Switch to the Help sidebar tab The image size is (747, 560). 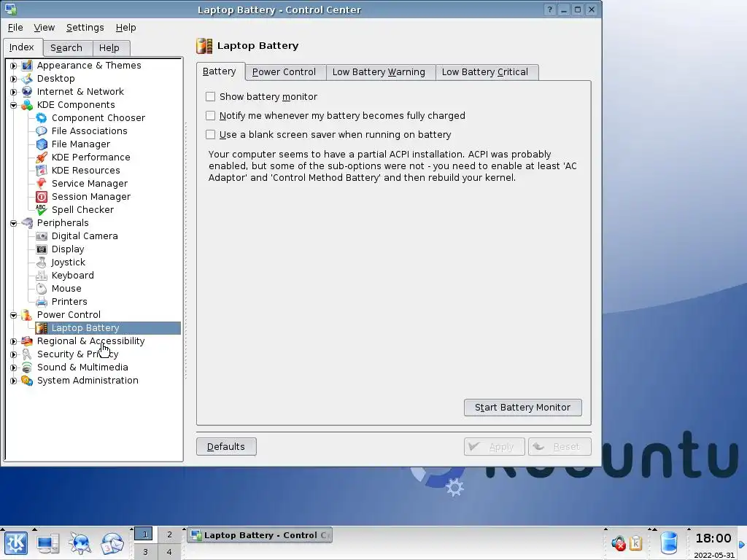tap(109, 47)
